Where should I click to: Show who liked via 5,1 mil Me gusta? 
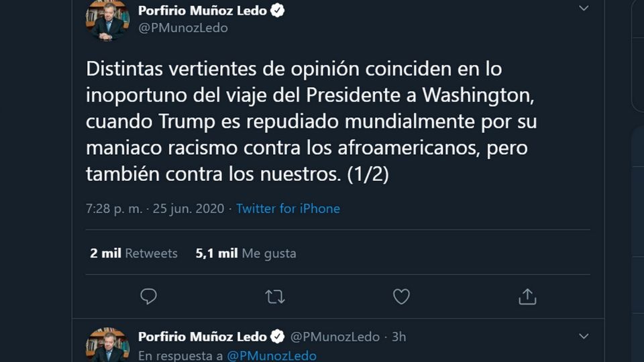(x=246, y=253)
